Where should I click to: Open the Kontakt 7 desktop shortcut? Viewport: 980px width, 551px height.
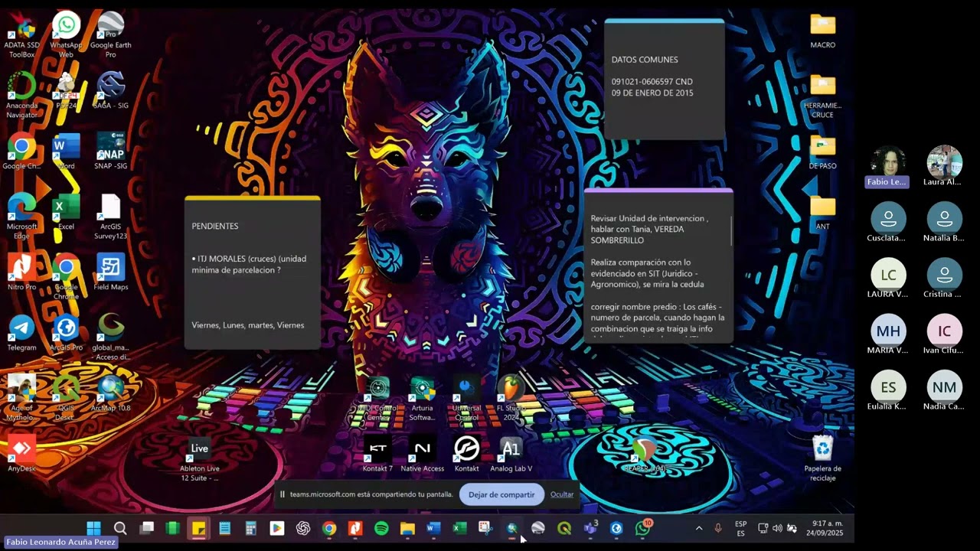[x=377, y=454]
